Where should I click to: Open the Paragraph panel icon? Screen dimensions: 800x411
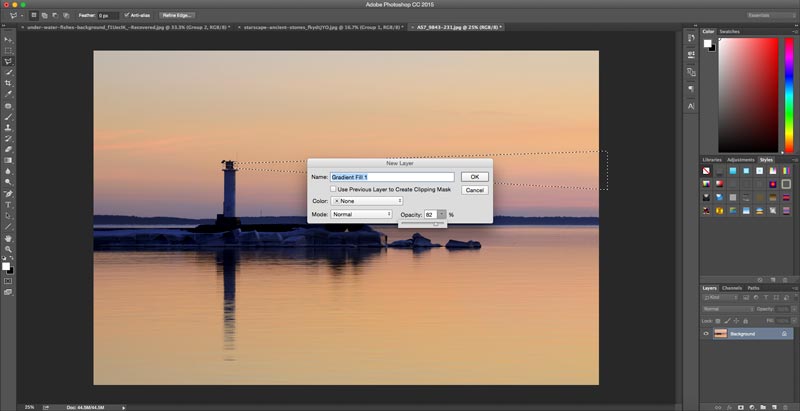click(691, 89)
